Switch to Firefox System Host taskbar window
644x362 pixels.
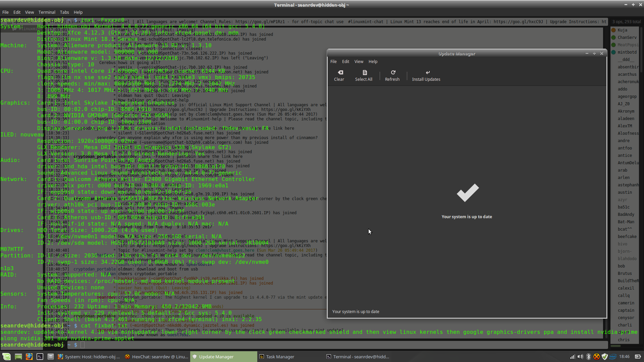pos(89,357)
